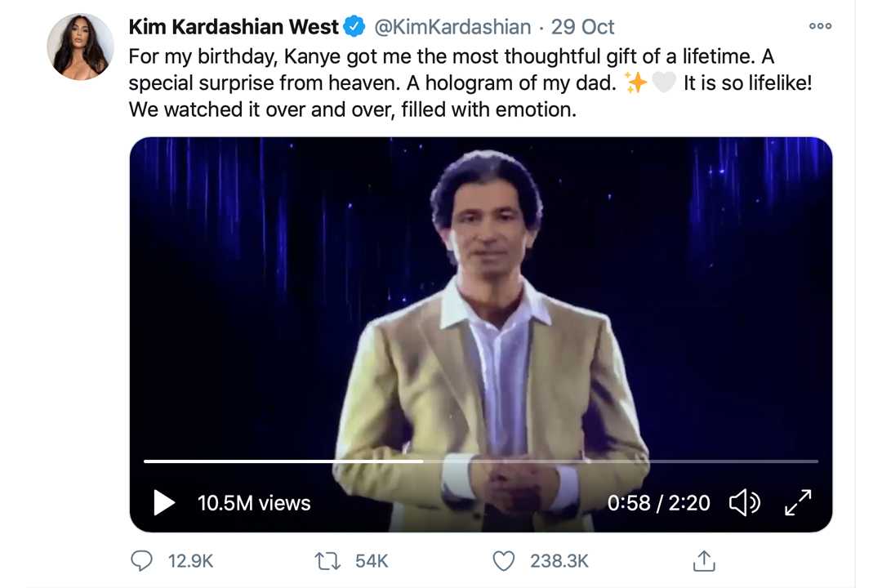
Task: Click the 54K retweet count
Action: [x=372, y=561]
